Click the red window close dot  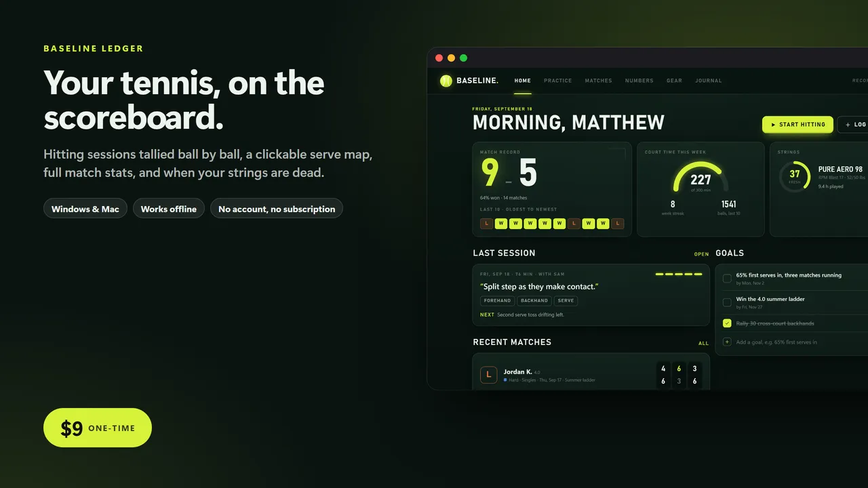439,58
